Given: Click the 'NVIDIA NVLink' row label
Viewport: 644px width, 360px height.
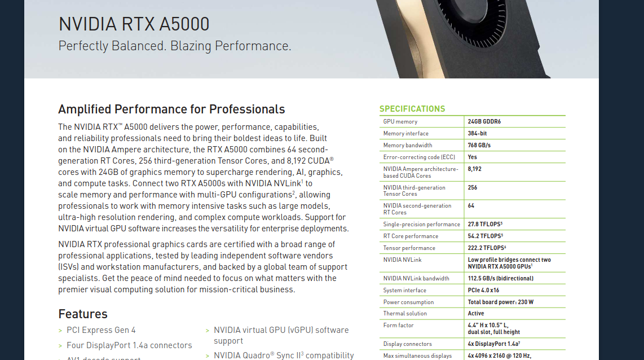Looking at the screenshot, I should (x=402, y=260).
